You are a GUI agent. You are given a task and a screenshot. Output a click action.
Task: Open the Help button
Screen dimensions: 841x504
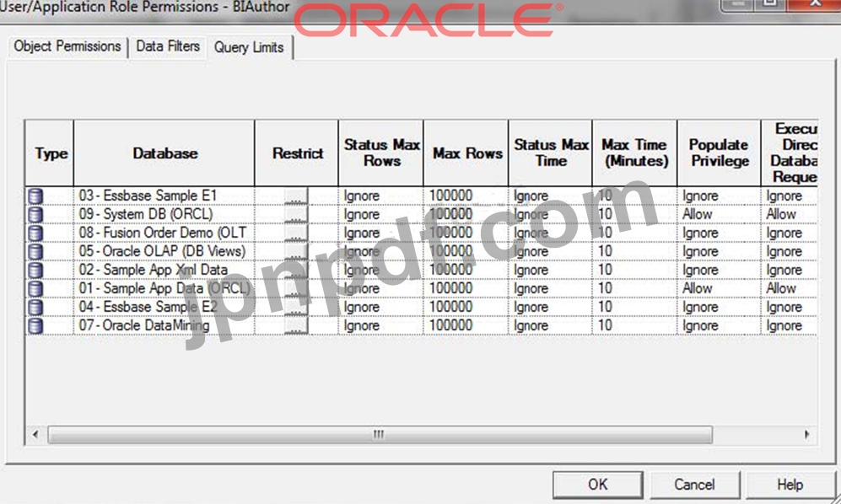coord(790,485)
